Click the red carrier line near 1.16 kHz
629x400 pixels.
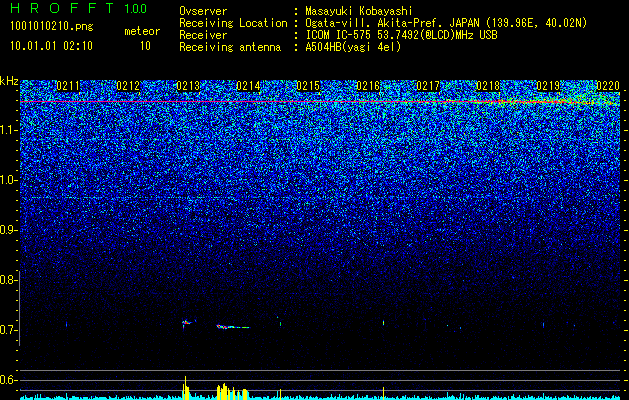click(x=321, y=102)
